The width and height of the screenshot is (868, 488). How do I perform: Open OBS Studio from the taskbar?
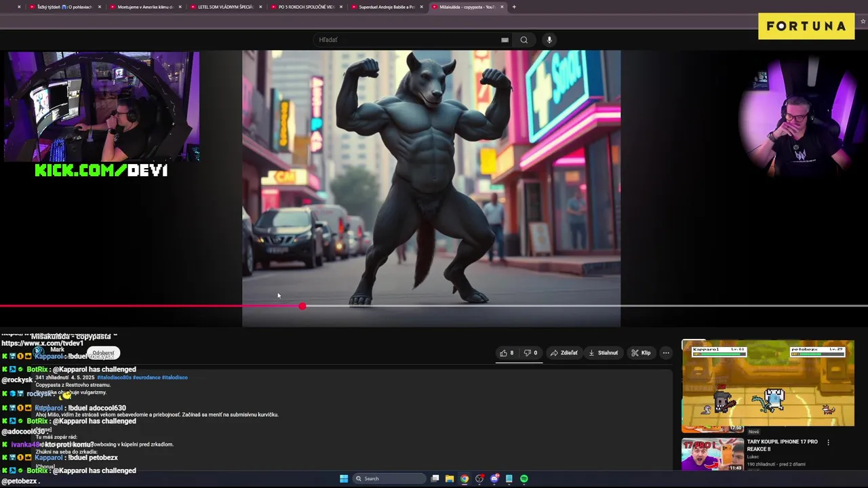[479, 479]
